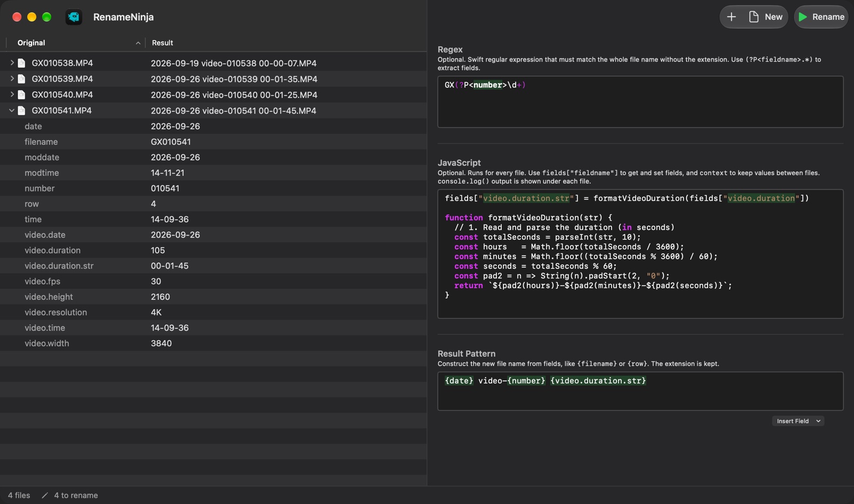This screenshot has height=504, width=854.
Task: Select the video.resolution field row
Action: [213, 312]
